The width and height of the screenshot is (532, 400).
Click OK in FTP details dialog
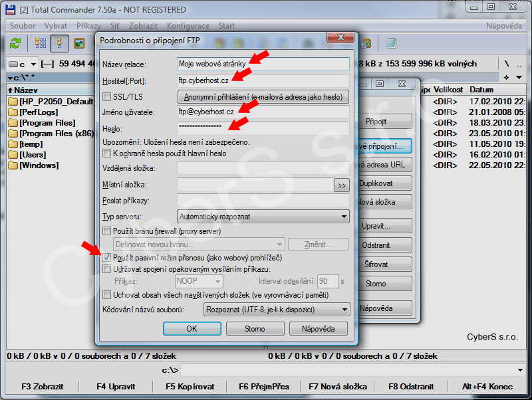point(192,328)
